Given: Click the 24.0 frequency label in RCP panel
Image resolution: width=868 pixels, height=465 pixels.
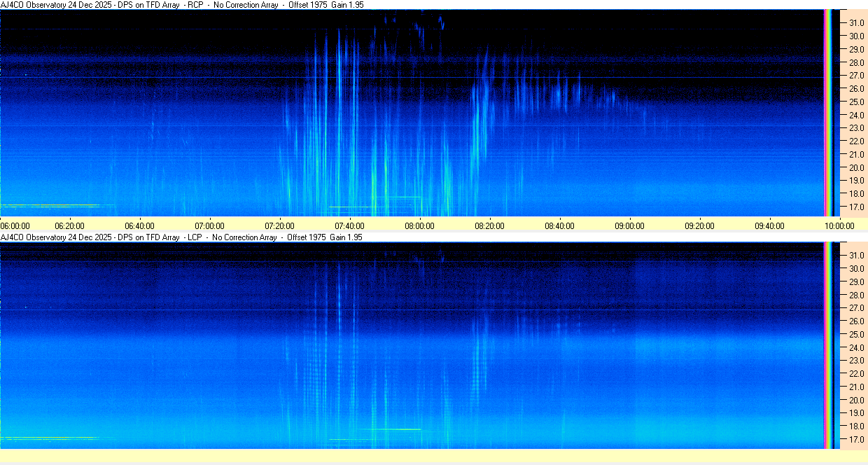Looking at the screenshot, I should [856, 116].
